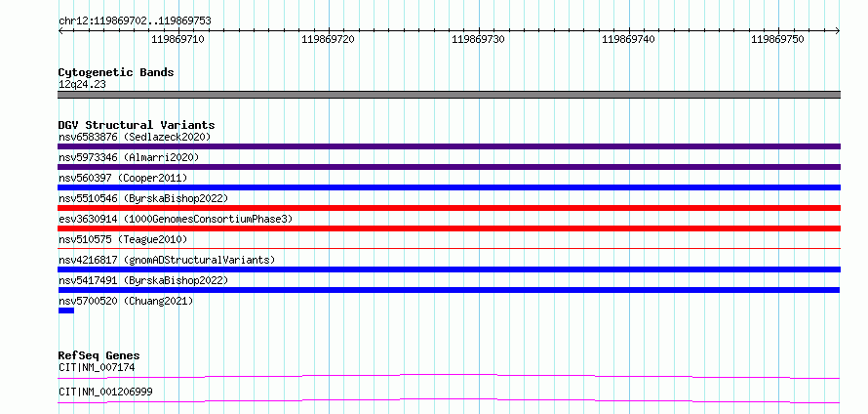Click ruler position 119869710

point(178,39)
